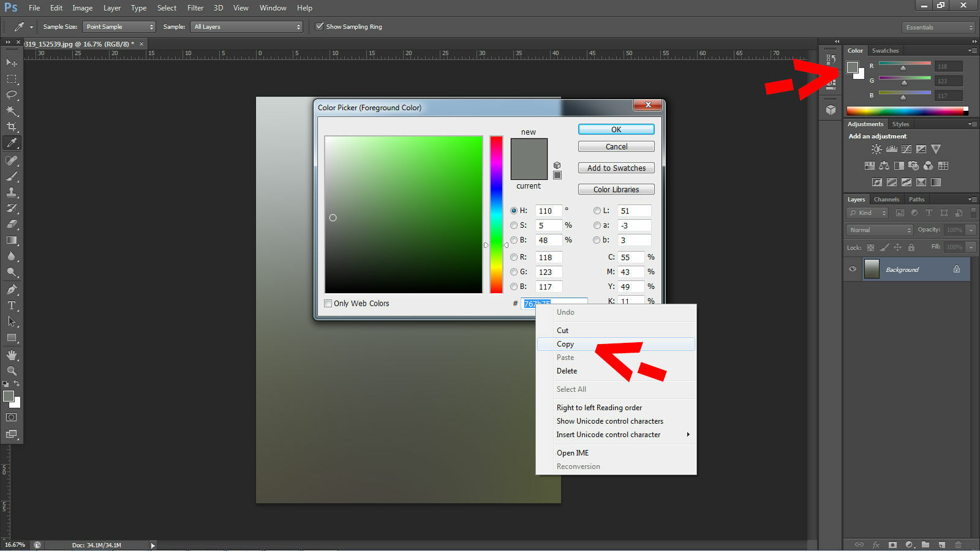
Task: Select the Hand tool
Action: tap(12, 354)
